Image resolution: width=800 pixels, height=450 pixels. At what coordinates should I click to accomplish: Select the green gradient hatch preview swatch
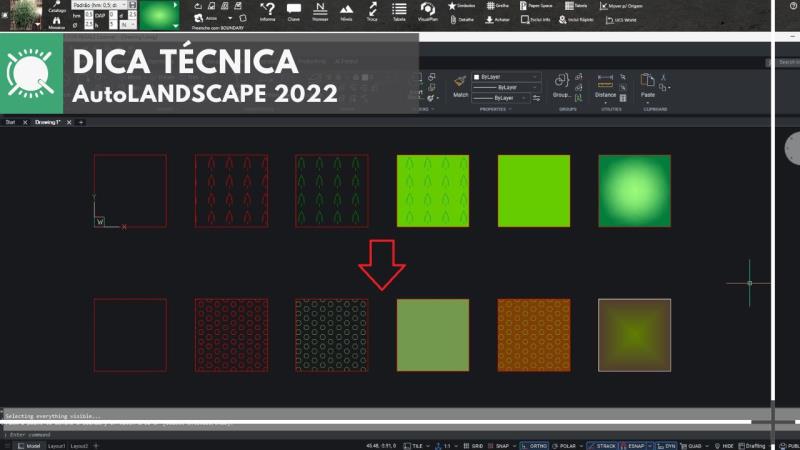pyautogui.click(x=159, y=15)
